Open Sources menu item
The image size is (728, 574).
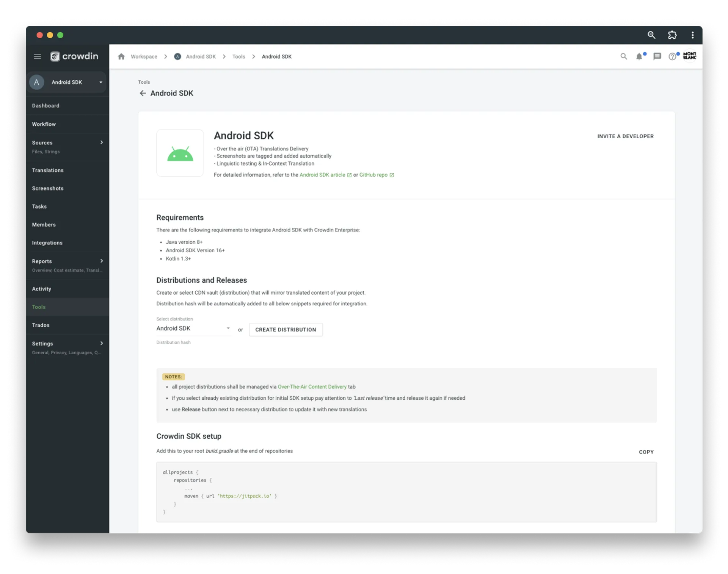tap(67, 147)
